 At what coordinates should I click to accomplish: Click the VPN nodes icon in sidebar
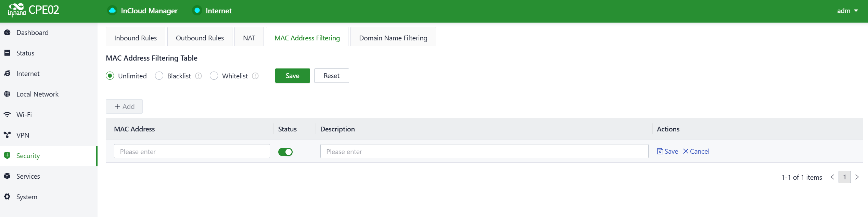tap(7, 135)
